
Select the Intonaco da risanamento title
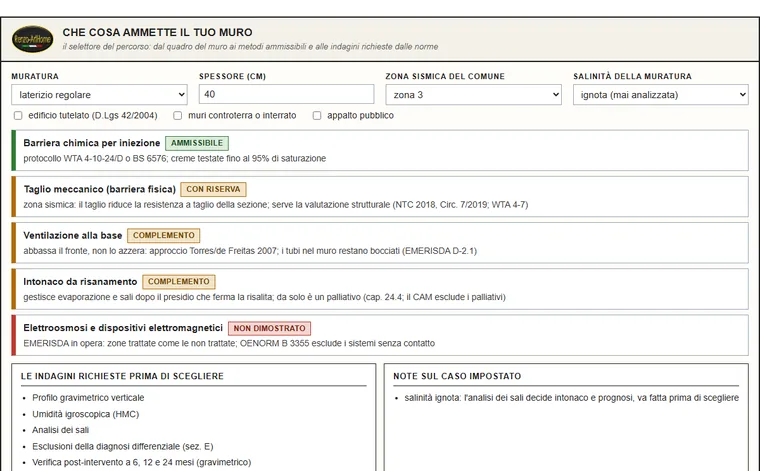click(80, 282)
